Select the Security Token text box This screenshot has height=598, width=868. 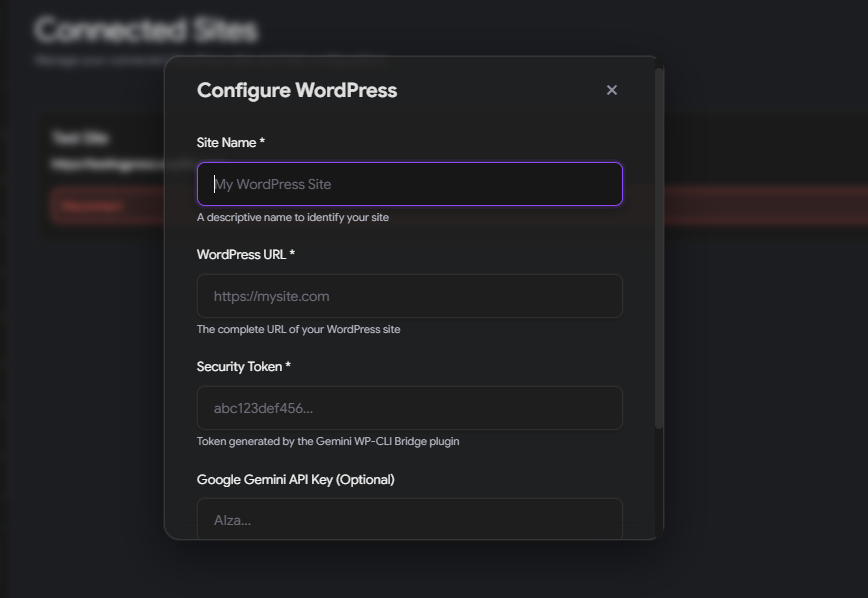(x=409, y=408)
